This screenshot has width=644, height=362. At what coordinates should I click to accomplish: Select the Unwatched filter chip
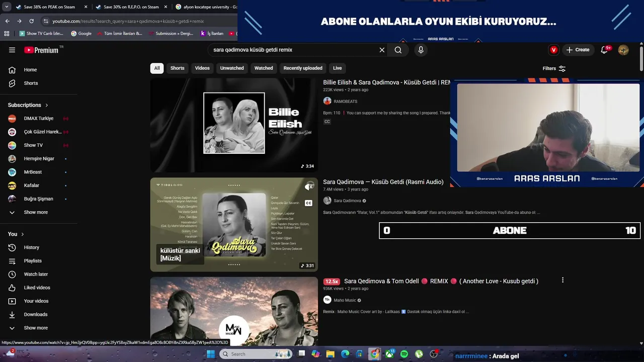click(232, 68)
